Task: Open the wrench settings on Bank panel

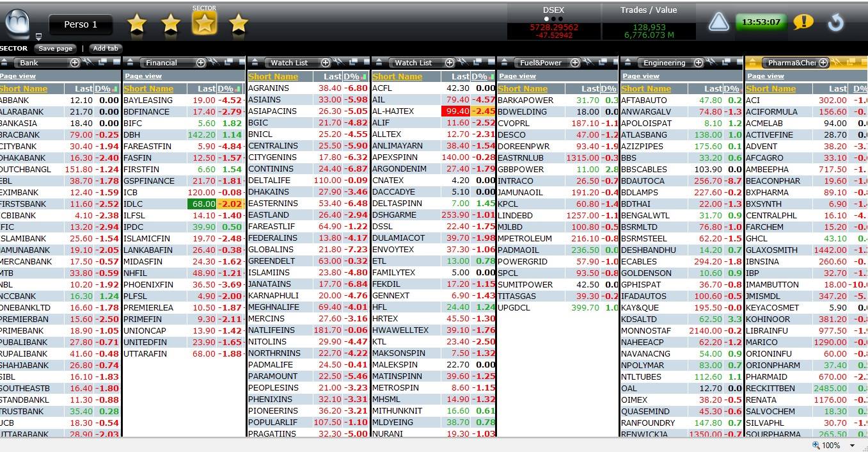Action: pyautogui.click(x=88, y=62)
